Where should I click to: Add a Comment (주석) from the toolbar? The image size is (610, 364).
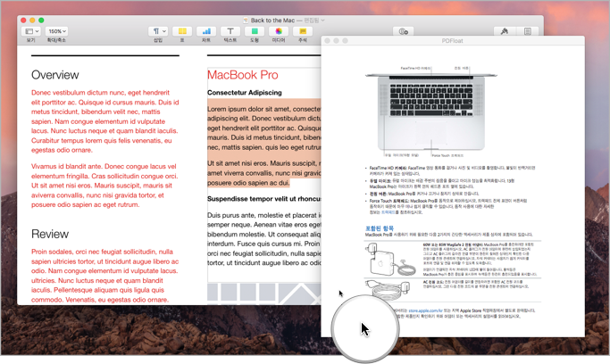coord(303,31)
